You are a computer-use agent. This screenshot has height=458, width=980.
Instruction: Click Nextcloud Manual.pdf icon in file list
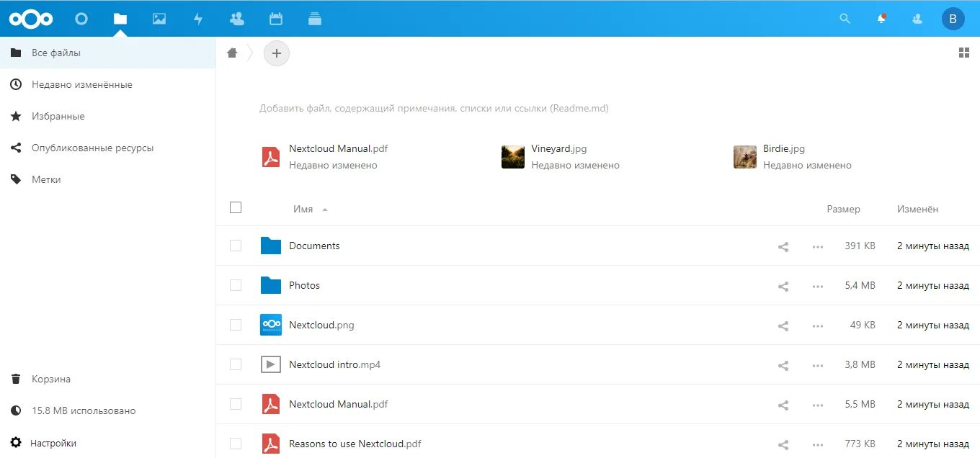click(x=271, y=404)
